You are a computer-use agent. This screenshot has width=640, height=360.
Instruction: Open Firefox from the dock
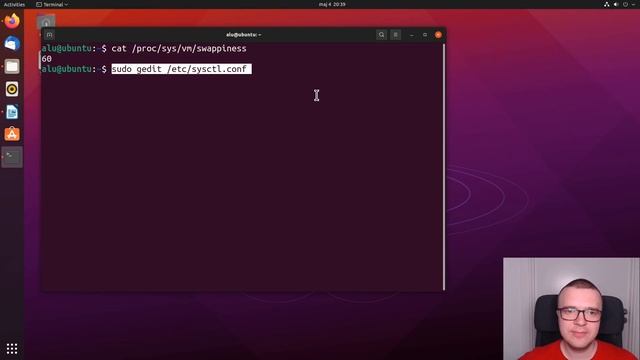click(x=12, y=21)
